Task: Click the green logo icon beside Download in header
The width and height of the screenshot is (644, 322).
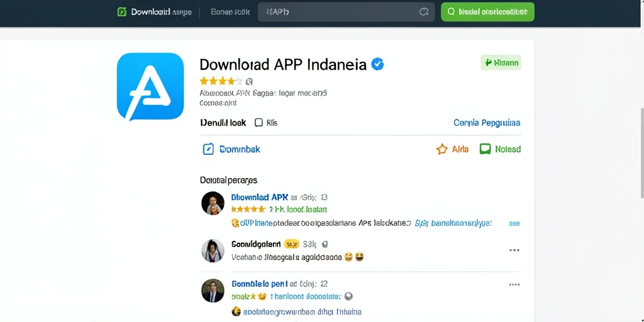Action: pos(121,12)
